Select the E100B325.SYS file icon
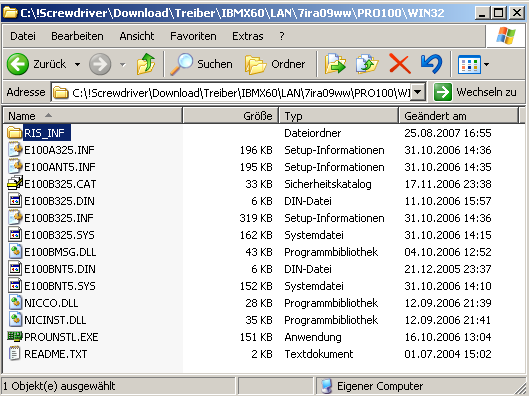The width and height of the screenshot is (529, 396). 15,235
